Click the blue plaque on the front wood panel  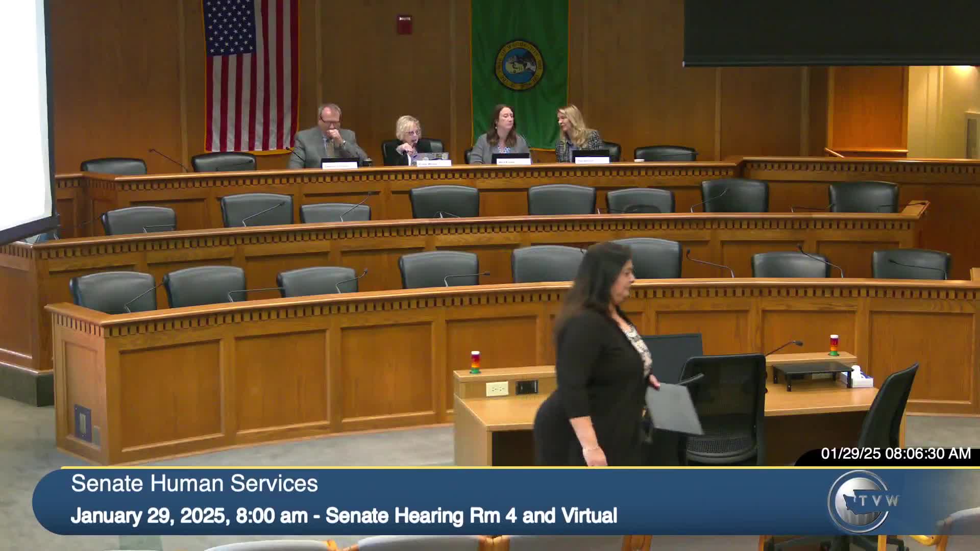82,422
